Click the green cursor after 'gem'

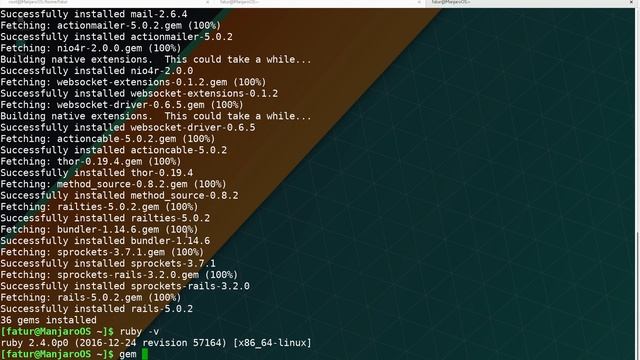tap(144, 354)
